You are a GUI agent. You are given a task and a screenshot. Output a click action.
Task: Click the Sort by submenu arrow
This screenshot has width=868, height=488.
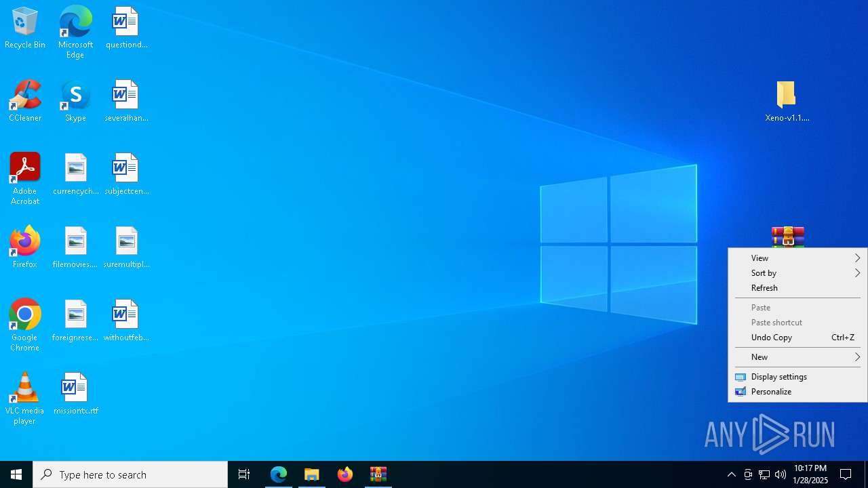(857, 273)
